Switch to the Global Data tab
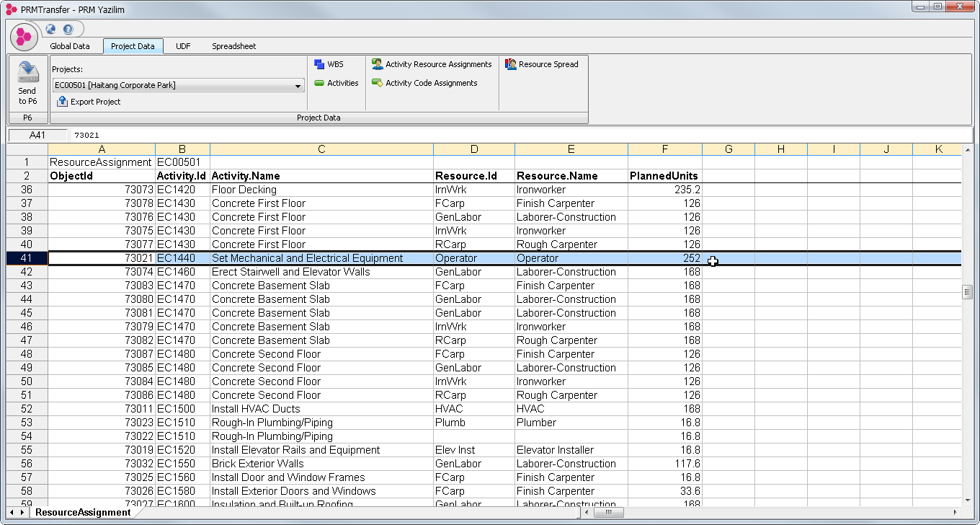Screen dimensions: 980x525 [70, 46]
